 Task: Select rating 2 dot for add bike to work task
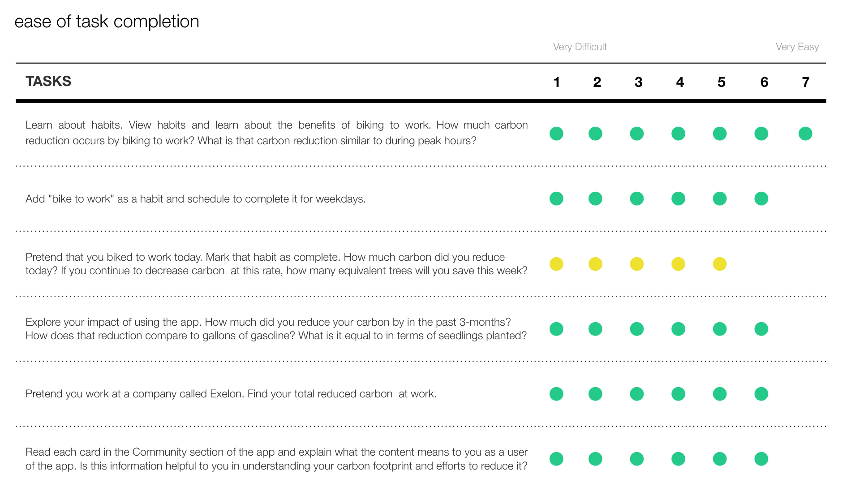(x=595, y=198)
